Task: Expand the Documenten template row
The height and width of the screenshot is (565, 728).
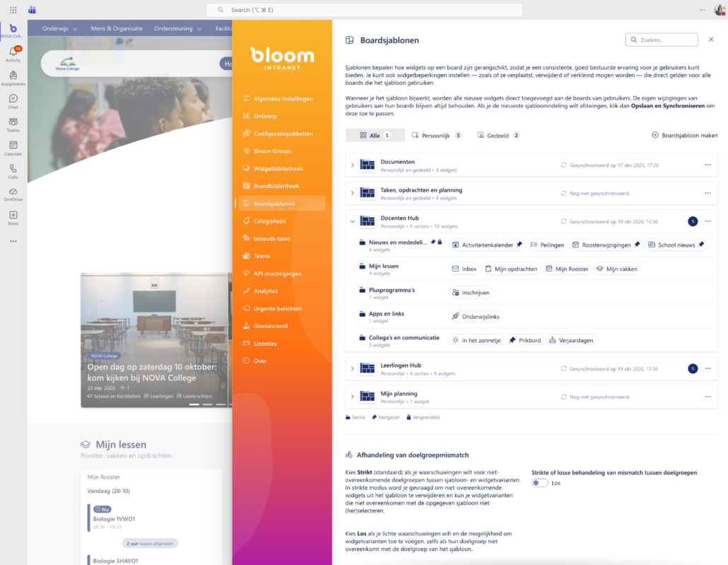Action: (353, 165)
